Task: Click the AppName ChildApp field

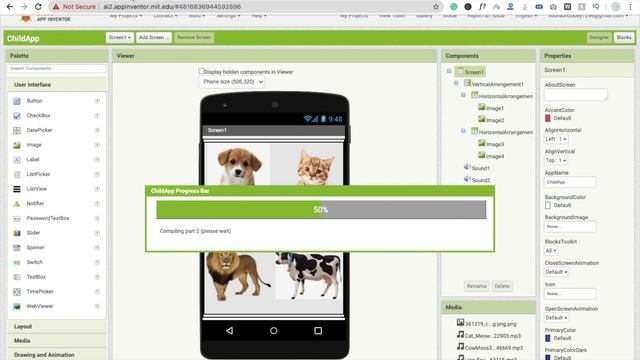Action: click(570, 182)
